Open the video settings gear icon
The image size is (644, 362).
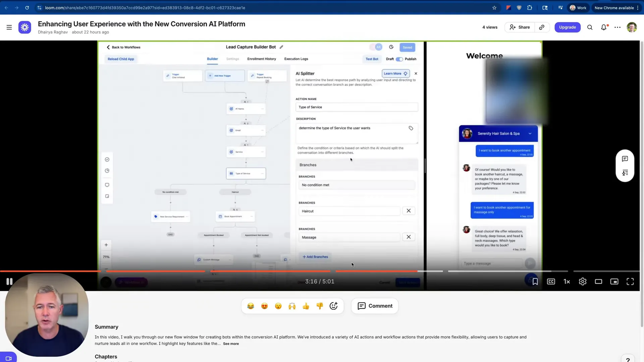583,282
